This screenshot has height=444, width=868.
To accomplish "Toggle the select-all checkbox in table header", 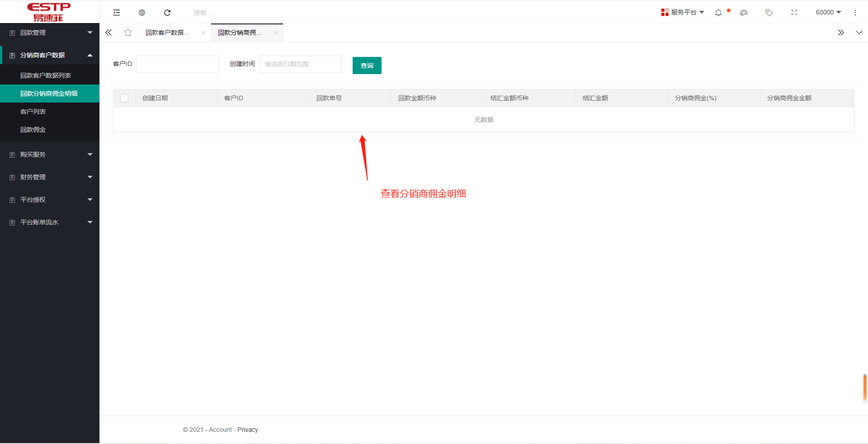I will pyautogui.click(x=124, y=98).
